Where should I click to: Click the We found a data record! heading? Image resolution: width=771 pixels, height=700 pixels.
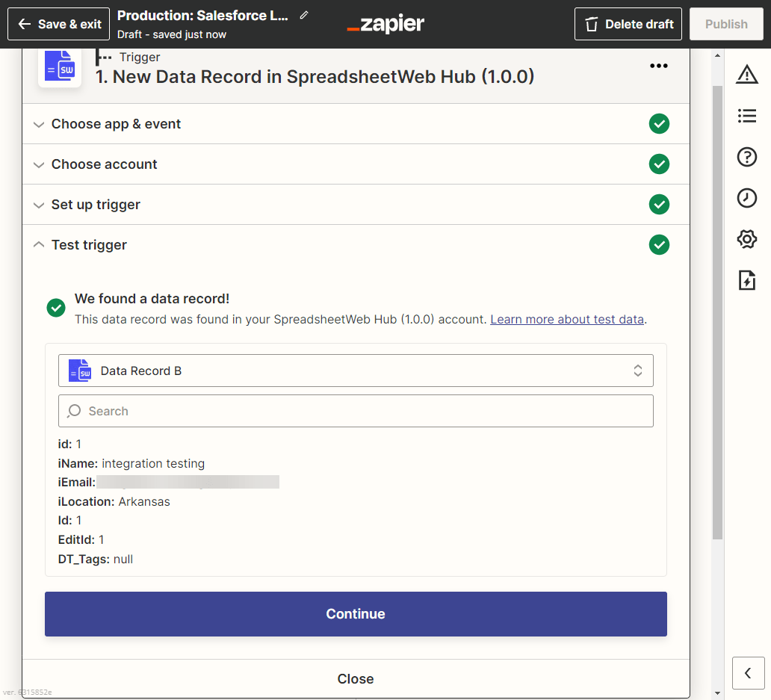point(152,299)
